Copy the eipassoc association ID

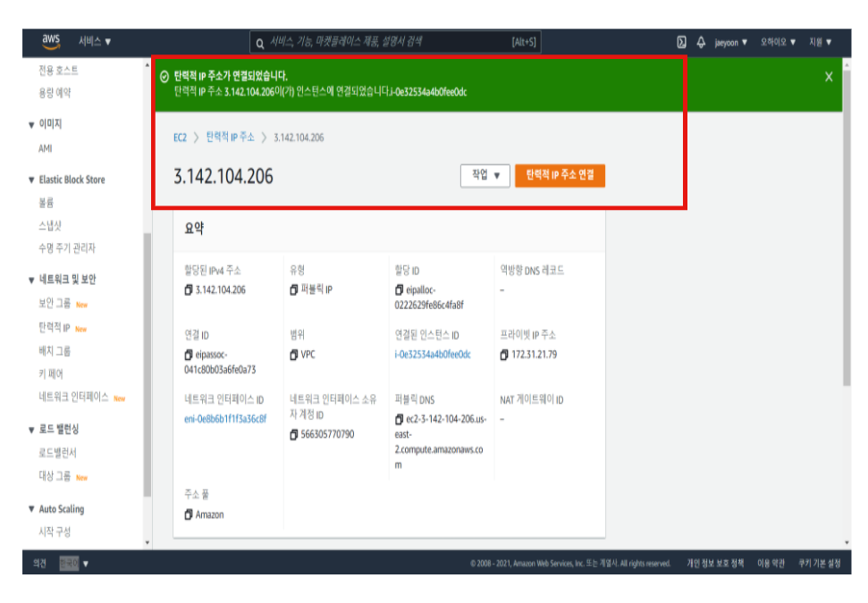[189, 355]
